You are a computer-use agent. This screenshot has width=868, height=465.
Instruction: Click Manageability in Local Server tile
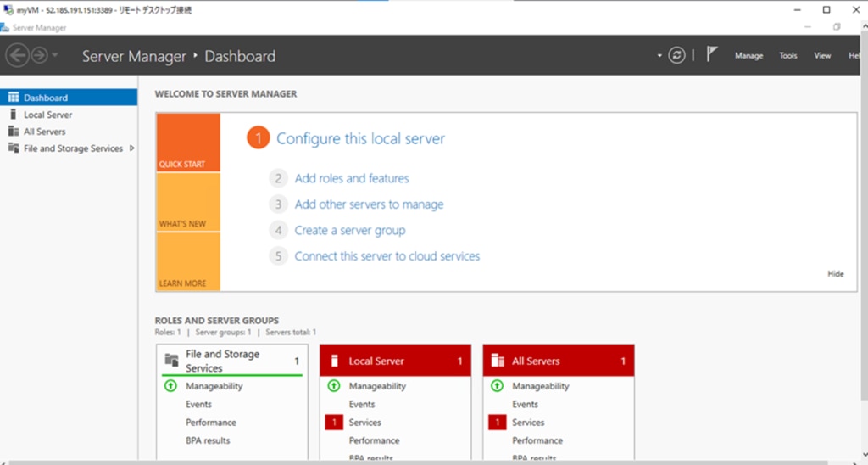[377, 386]
